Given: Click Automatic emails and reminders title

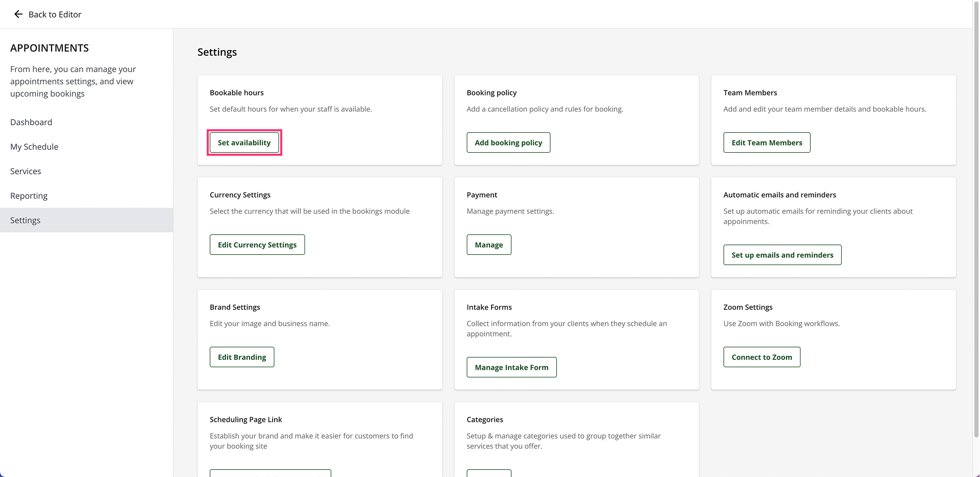Looking at the screenshot, I should [x=780, y=195].
